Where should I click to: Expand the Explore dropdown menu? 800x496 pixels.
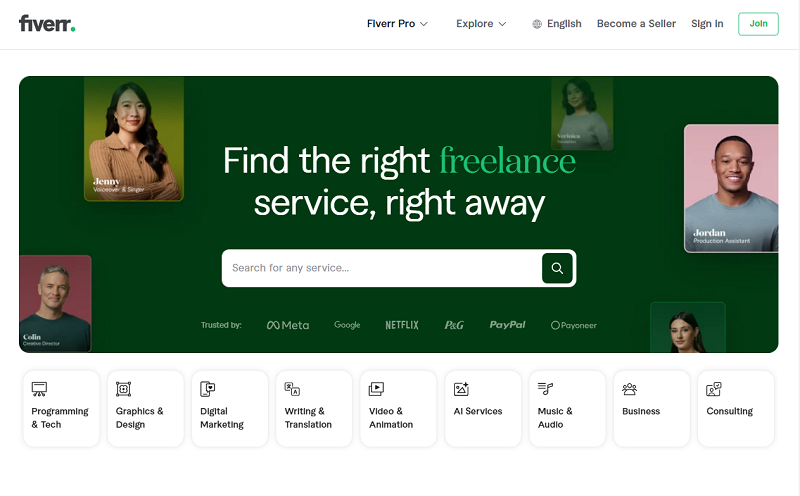pos(481,24)
